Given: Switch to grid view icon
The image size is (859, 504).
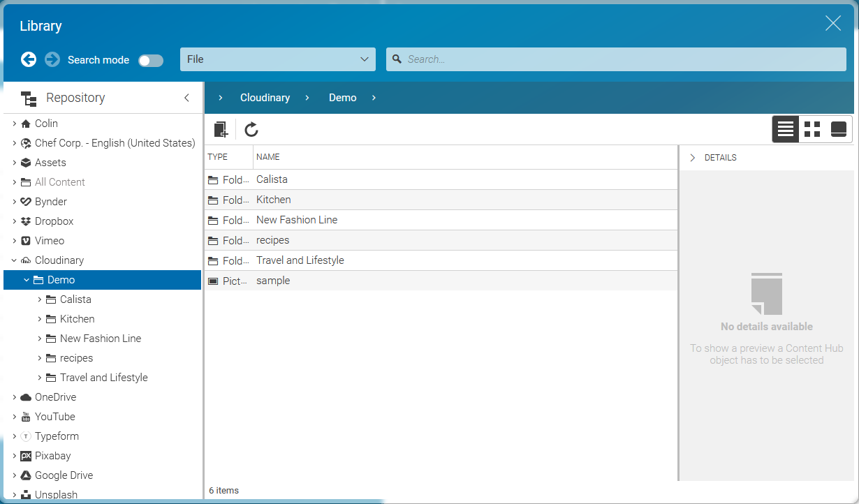Looking at the screenshot, I should pyautogui.click(x=812, y=129).
